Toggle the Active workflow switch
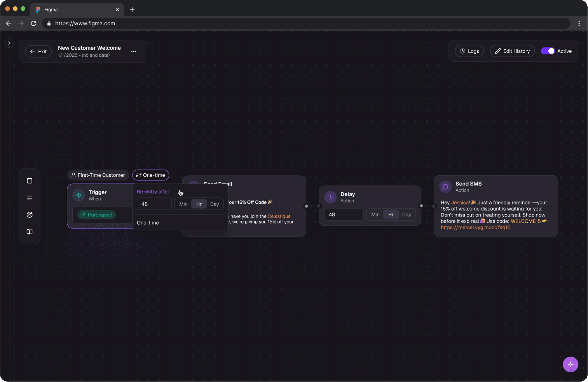 [x=548, y=51]
